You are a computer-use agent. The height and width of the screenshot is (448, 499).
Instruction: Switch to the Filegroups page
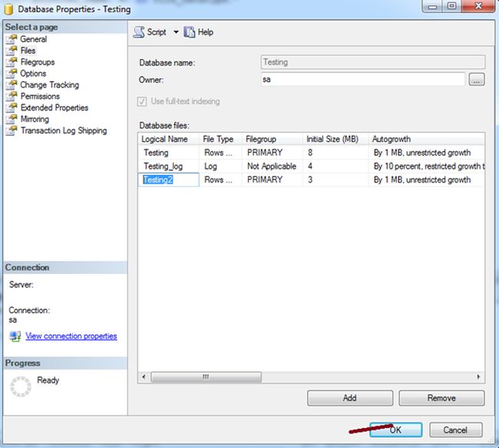tap(38, 62)
